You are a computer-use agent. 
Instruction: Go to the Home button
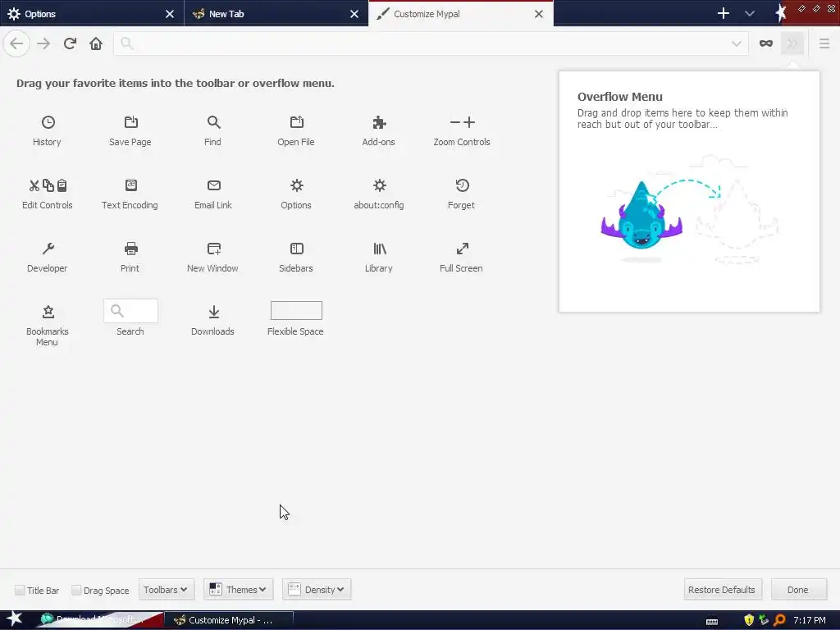96,43
